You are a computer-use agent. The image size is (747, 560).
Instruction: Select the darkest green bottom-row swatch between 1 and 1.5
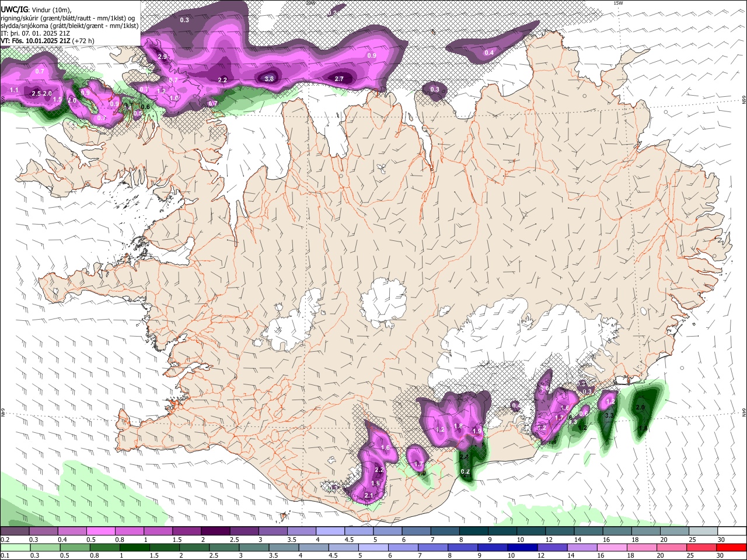point(135,548)
